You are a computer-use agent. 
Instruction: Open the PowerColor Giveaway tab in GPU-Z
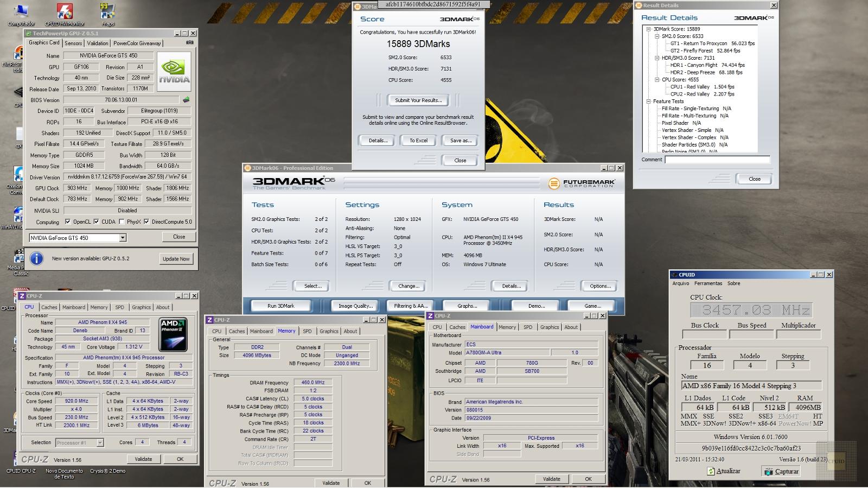[x=137, y=43]
